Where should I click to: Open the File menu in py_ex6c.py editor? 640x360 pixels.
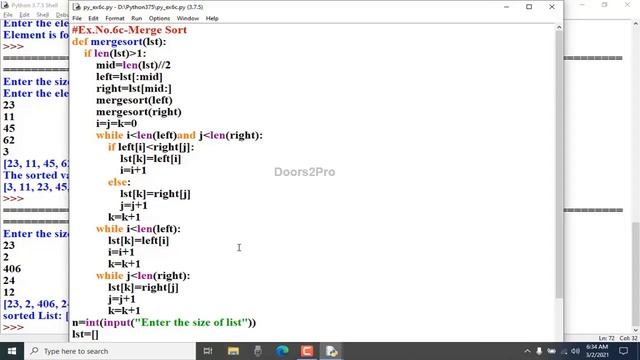77,18
